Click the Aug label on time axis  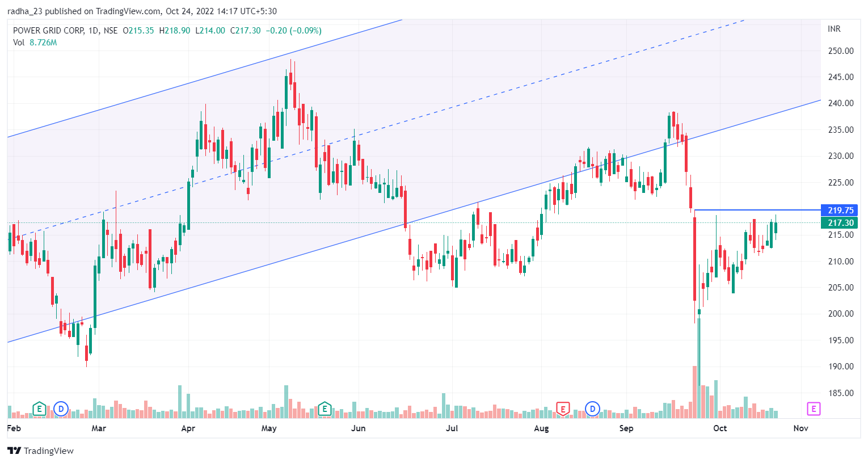(541, 428)
